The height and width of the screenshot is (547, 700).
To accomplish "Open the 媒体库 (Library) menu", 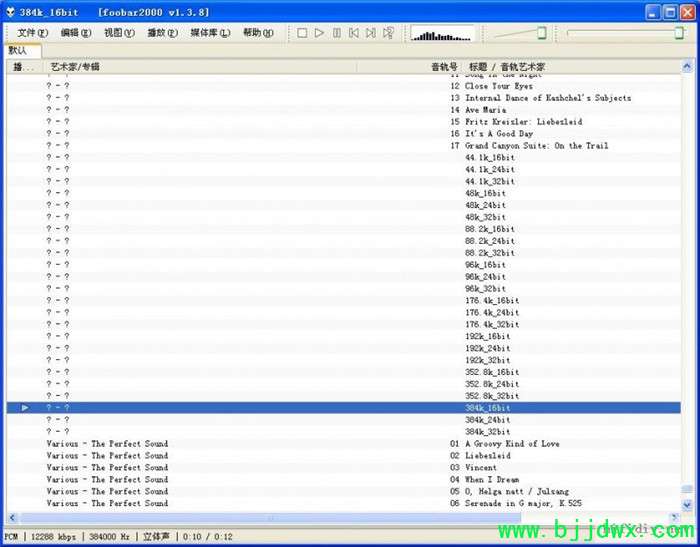I will [210, 33].
